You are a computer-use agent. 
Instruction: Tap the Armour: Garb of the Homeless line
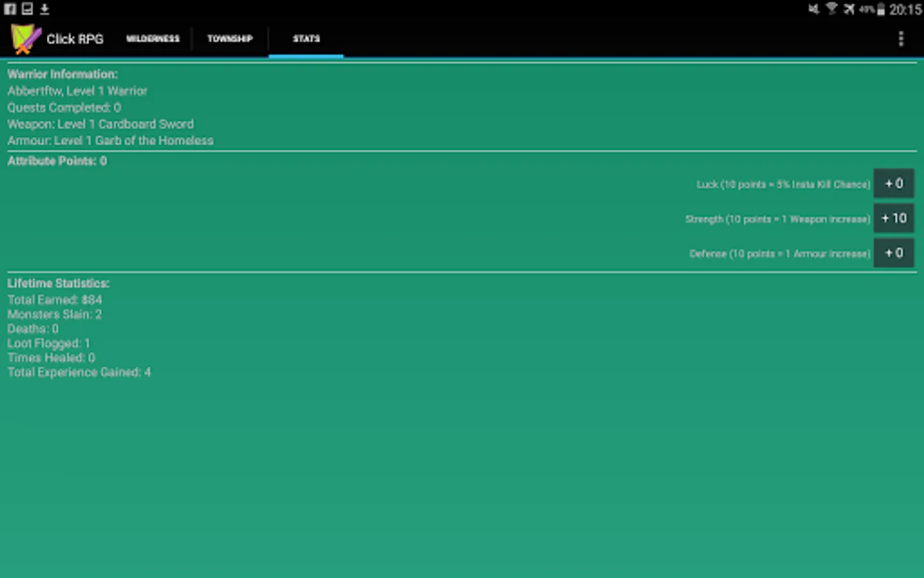110,141
